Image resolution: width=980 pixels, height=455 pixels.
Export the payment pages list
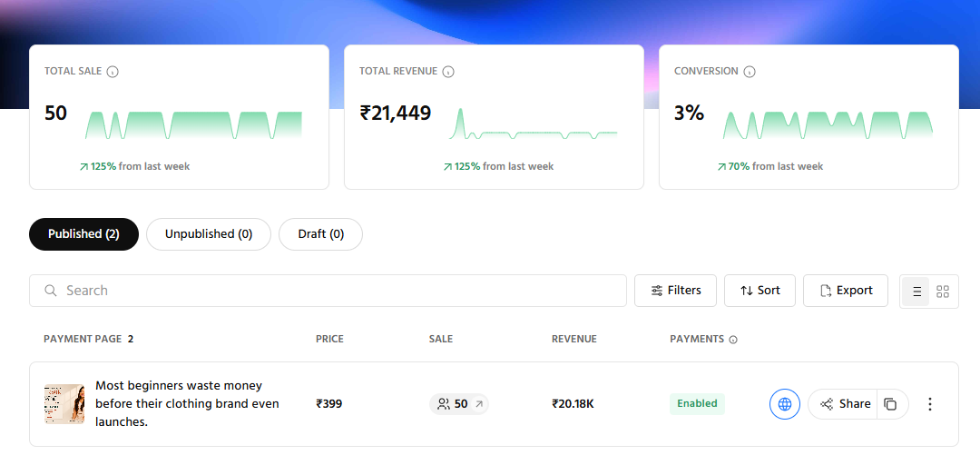(845, 291)
